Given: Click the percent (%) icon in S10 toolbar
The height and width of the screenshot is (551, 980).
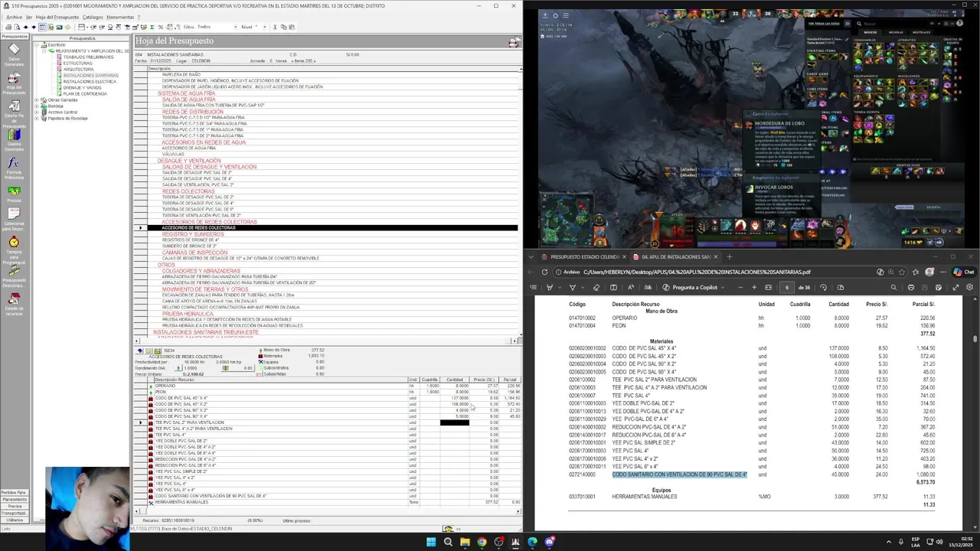Looking at the screenshot, I should tap(161, 27).
